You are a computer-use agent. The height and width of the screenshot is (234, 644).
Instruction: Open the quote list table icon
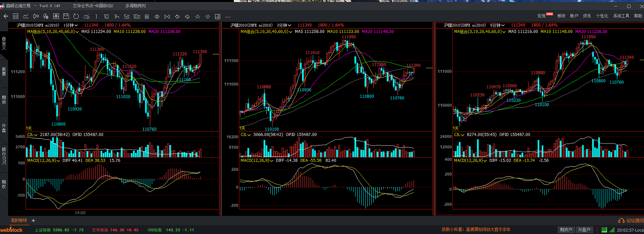pyautogui.click(x=16, y=16)
